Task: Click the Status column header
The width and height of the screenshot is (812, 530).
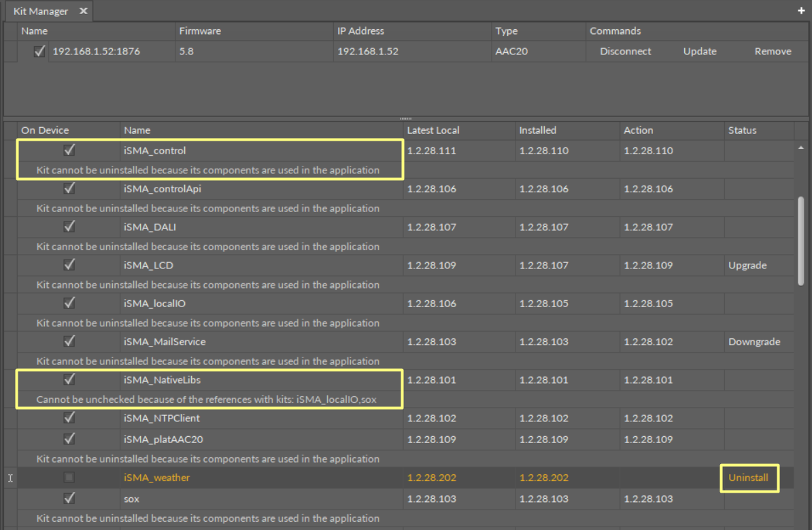Action: pyautogui.click(x=742, y=130)
